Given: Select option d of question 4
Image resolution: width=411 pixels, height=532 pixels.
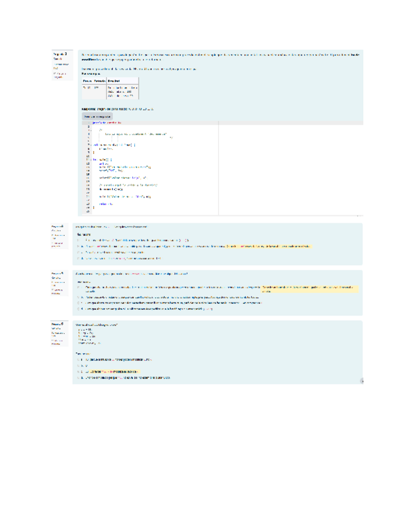Looking at the screenshot, I should pyautogui.click(x=77, y=258).
